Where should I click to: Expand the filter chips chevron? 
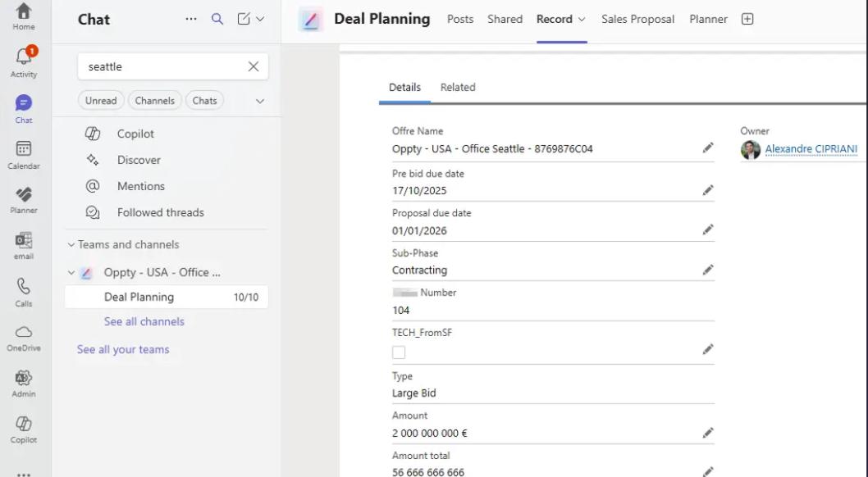[260, 102]
